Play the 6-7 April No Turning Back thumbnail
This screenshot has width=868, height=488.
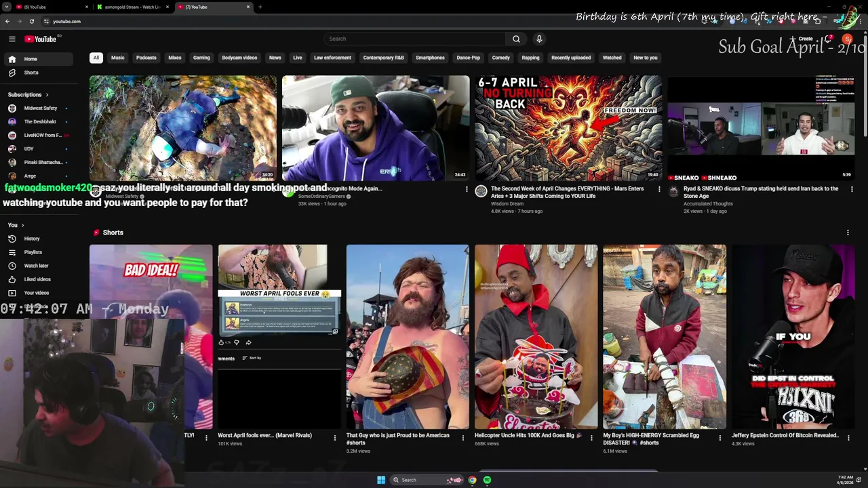(x=568, y=128)
